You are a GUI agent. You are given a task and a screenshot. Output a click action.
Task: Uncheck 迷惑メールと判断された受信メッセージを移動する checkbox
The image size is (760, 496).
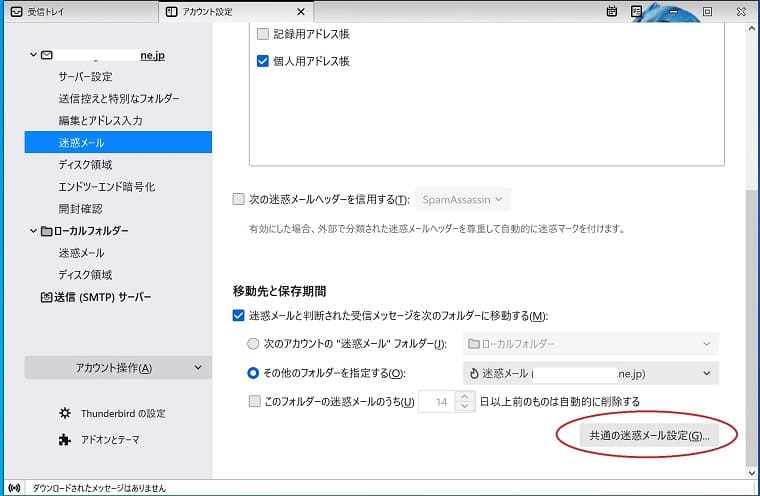point(238,316)
